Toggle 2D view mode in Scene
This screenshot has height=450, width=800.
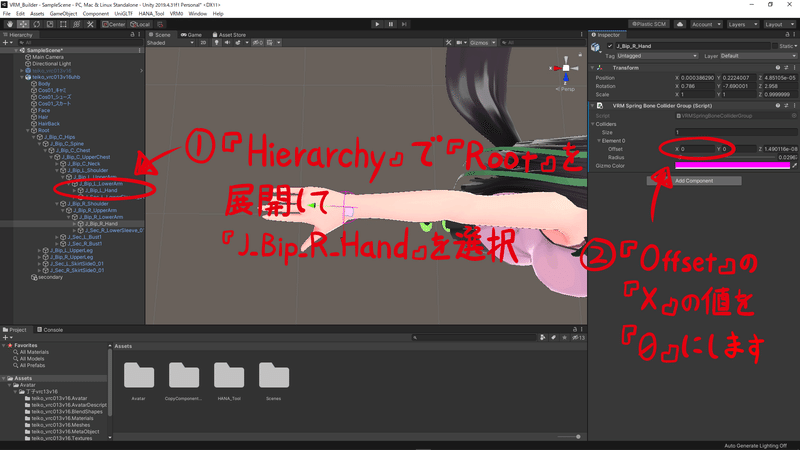(x=203, y=43)
